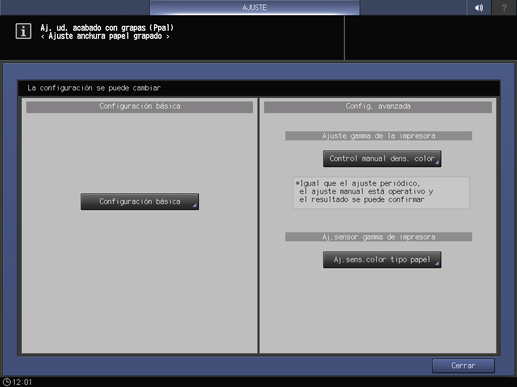Click the 12:01 time display
The image size is (517, 387).
click(x=22, y=382)
